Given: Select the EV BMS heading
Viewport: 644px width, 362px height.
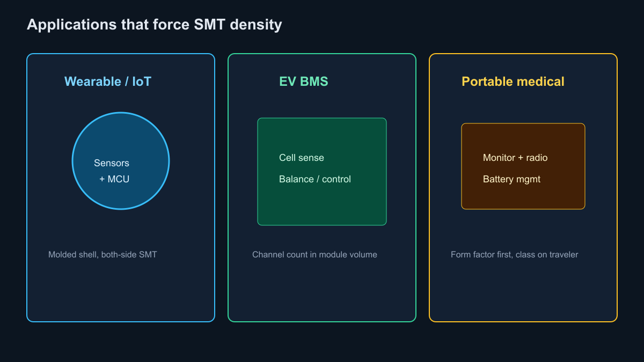Looking at the screenshot, I should [303, 82].
